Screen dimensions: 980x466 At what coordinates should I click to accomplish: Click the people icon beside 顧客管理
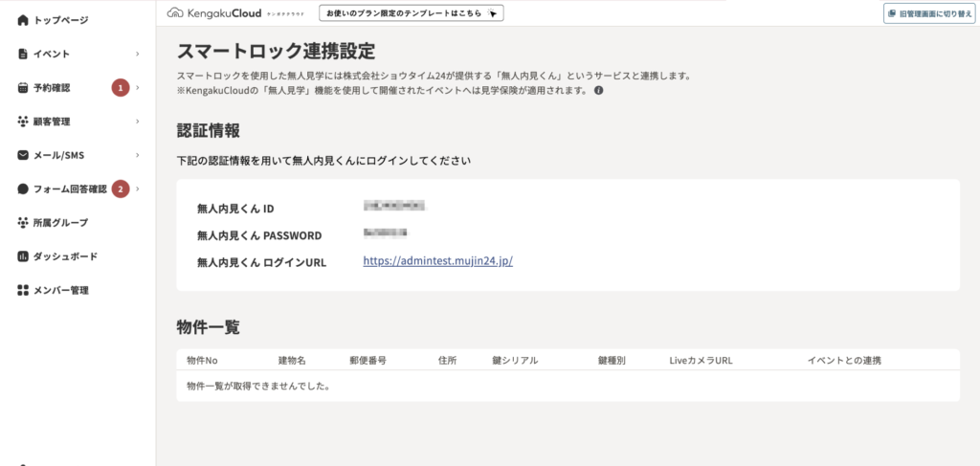pyautogui.click(x=23, y=122)
